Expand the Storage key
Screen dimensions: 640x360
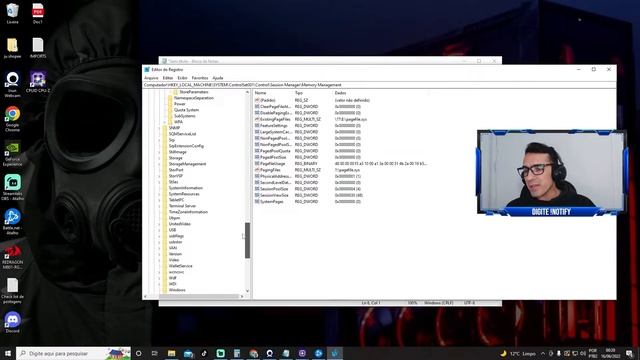click(160, 158)
